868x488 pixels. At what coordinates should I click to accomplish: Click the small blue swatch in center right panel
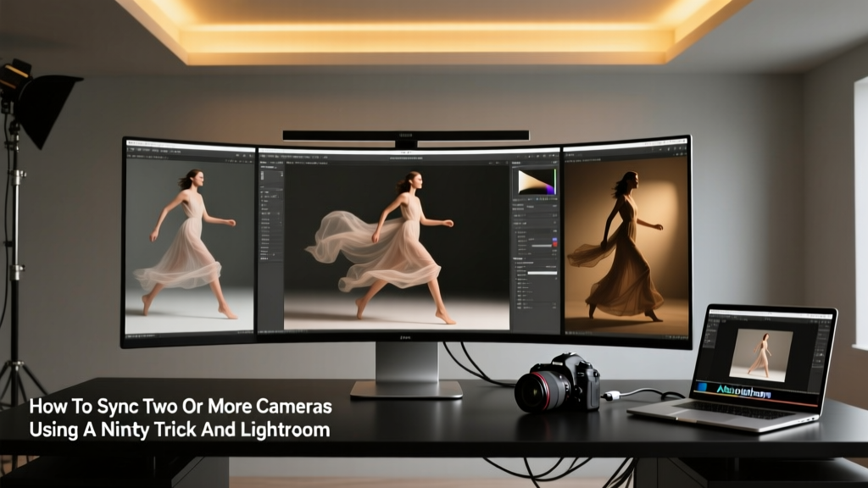[554, 240]
